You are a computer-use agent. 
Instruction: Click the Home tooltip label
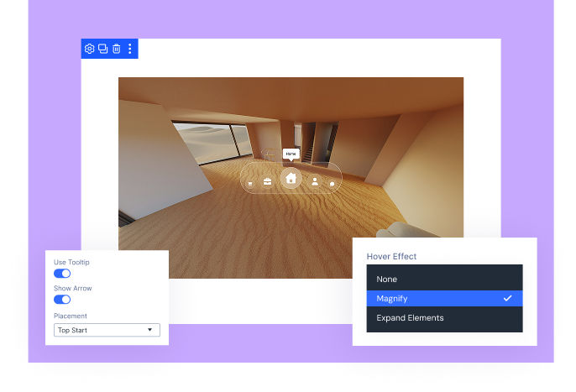click(x=291, y=154)
